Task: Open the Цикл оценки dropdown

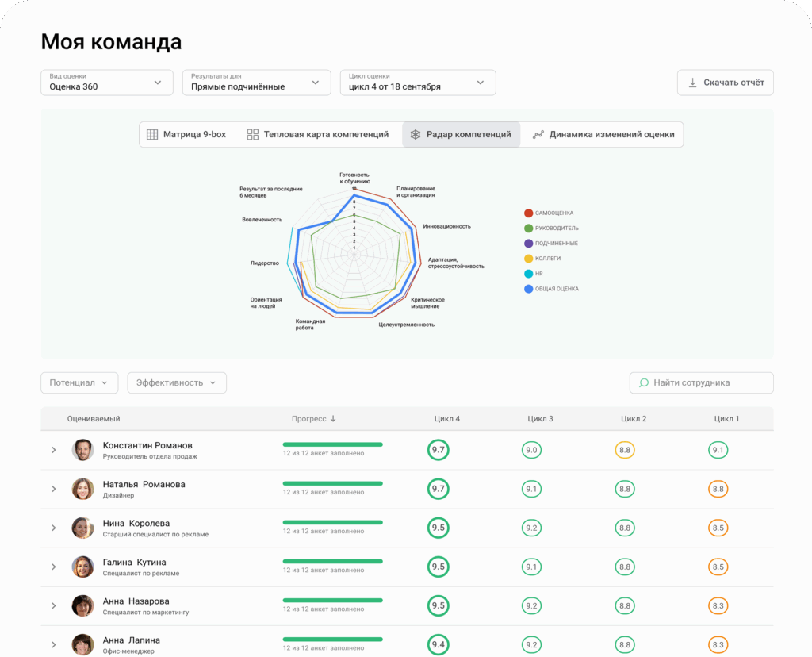Action: coord(417,83)
